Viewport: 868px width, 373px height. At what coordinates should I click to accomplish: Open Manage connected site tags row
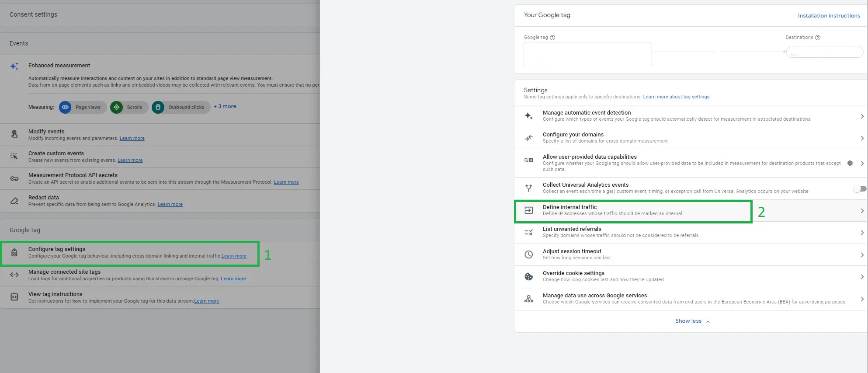pos(160,275)
